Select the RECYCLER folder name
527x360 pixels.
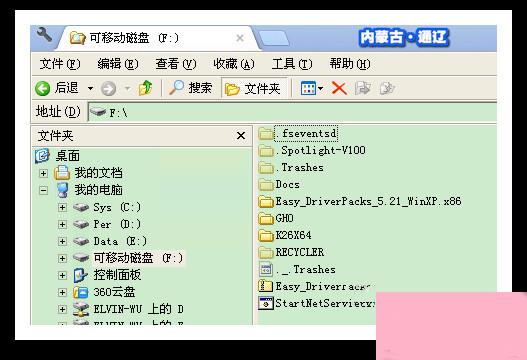(299, 252)
